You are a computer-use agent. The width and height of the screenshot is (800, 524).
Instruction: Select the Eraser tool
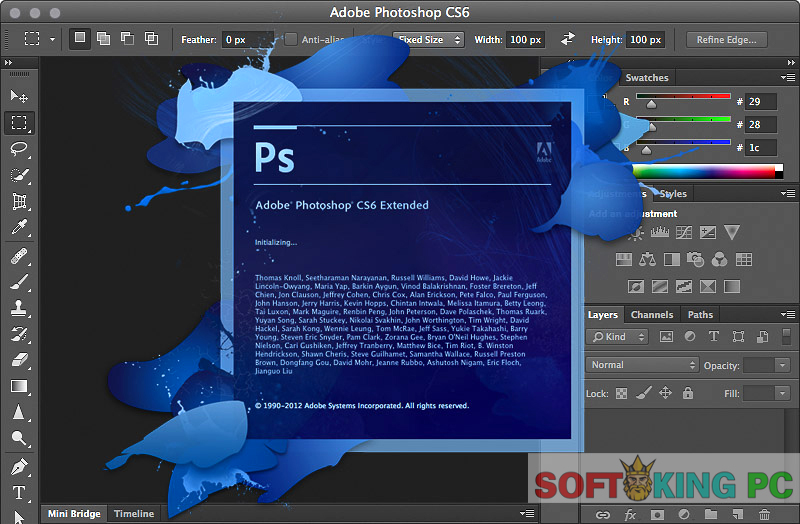pyautogui.click(x=19, y=360)
